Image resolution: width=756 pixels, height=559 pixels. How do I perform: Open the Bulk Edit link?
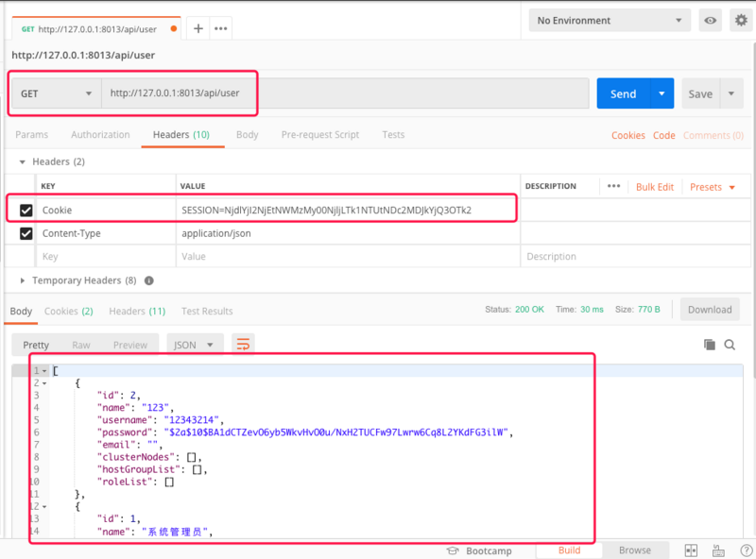coord(655,187)
